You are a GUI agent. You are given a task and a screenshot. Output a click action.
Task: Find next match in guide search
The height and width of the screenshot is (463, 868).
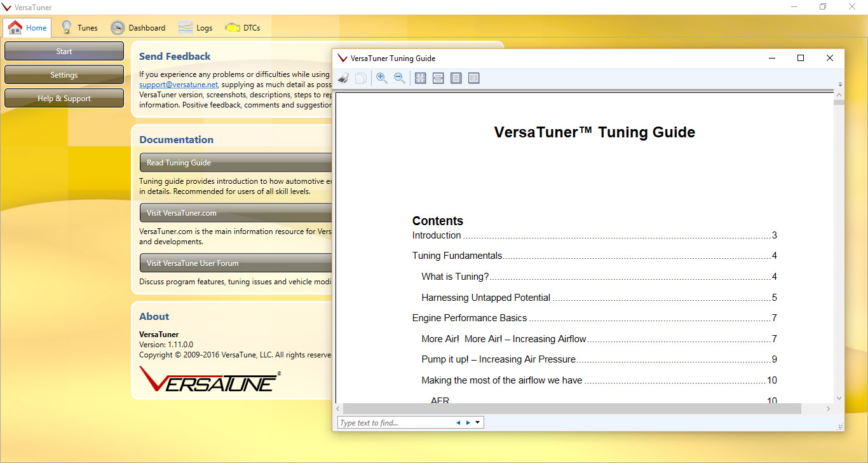coord(468,422)
